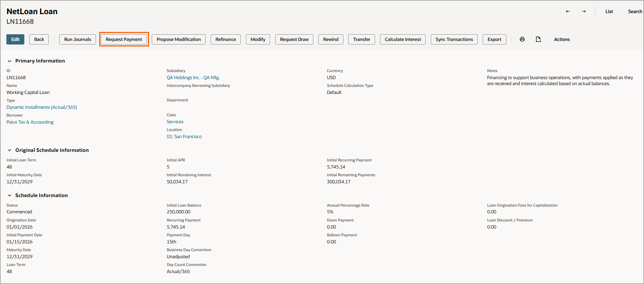Collapse Original Schedule Information section

(10, 150)
